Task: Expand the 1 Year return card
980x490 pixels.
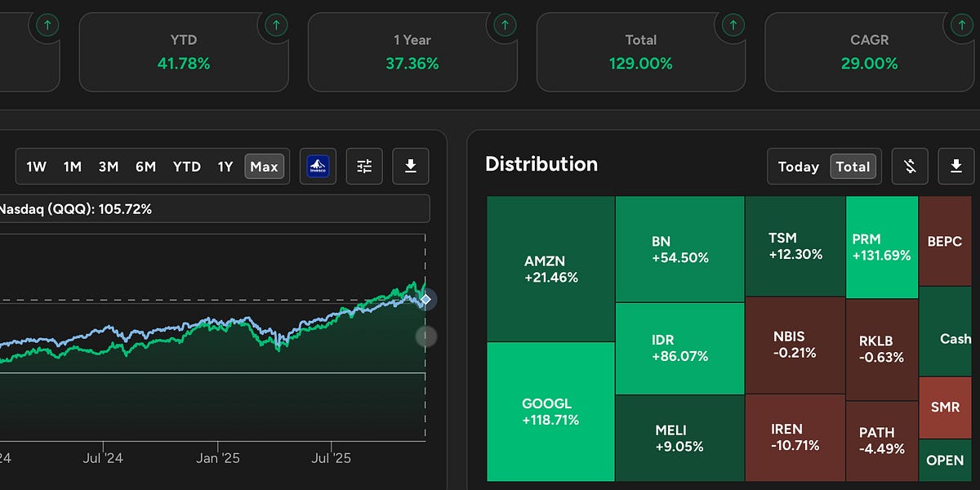Action: click(x=412, y=52)
